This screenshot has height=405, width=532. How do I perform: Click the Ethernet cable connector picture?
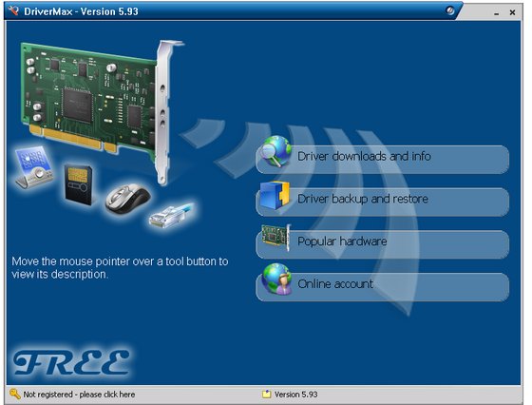(x=172, y=215)
